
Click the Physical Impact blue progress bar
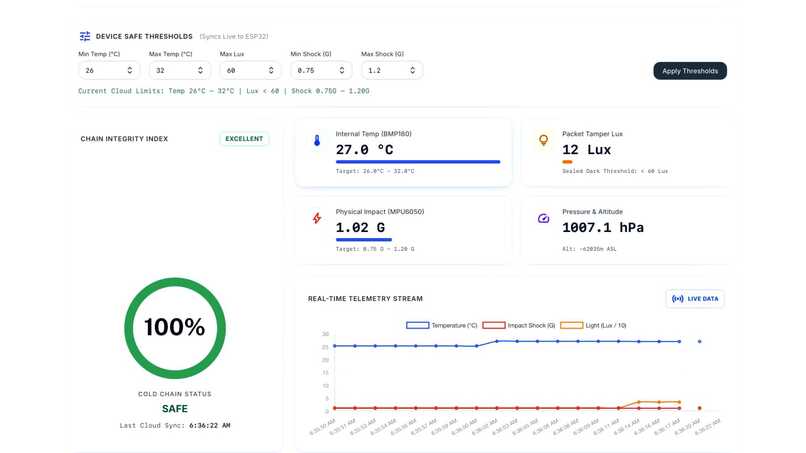pyautogui.click(x=364, y=240)
